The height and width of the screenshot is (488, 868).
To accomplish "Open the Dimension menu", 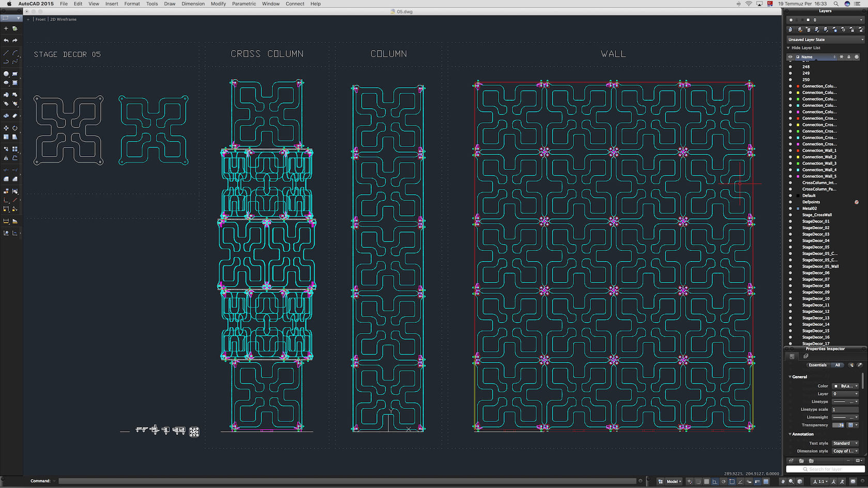I will click(193, 4).
